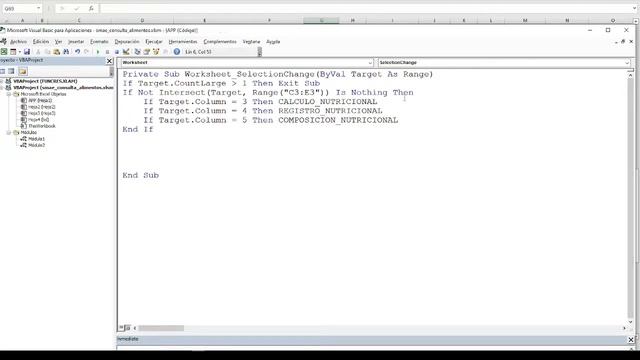Collapse the VBAProject smae_consulta_alimentos node
This screenshot has height=360, width=640.
(x=2, y=87)
